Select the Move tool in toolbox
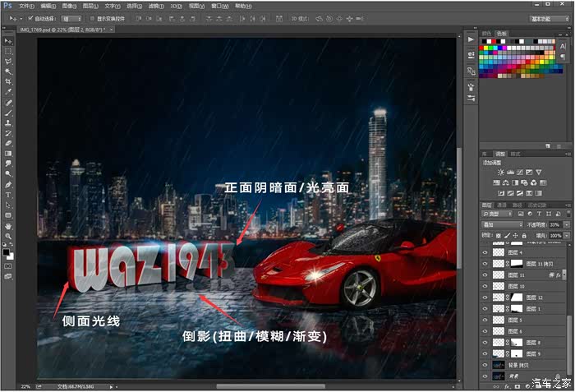This screenshot has width=575, height=392. coord(8,40)
